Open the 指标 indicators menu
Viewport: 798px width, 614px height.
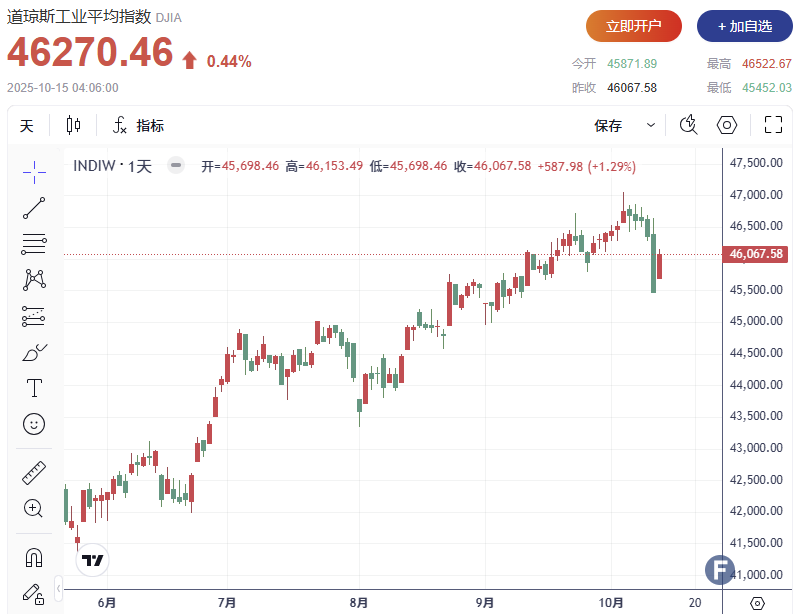coord(138,126)
